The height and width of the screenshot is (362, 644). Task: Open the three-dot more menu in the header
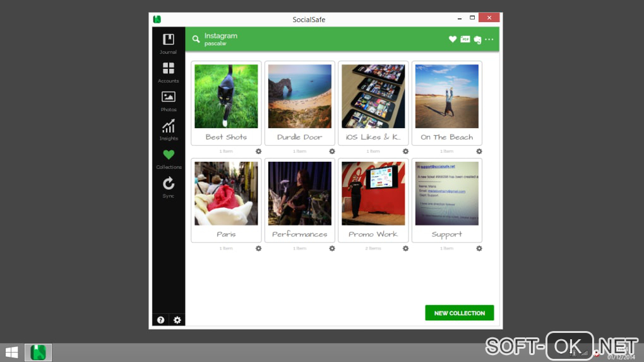[489, 39]
